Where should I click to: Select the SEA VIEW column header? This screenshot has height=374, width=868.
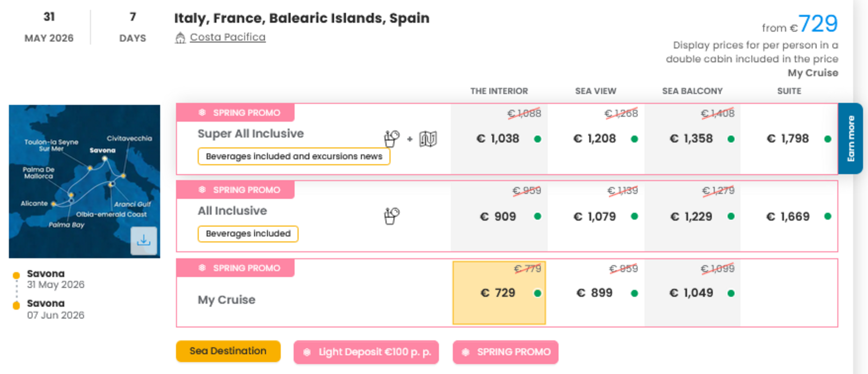tap(596, 91)
